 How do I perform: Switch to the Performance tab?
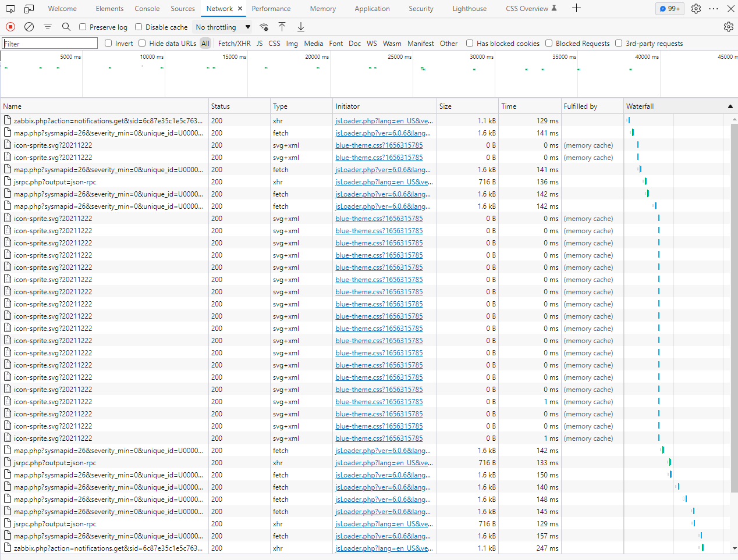(271, 9)
